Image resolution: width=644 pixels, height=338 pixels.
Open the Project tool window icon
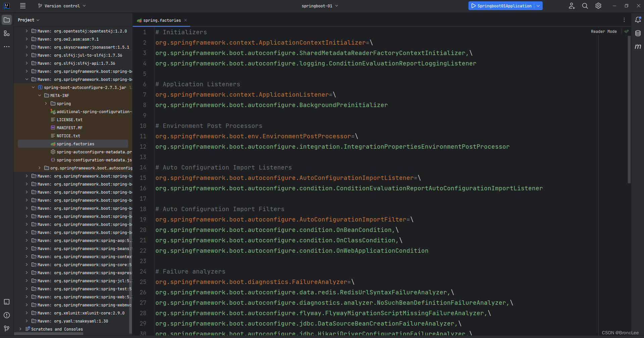tap(7, 20)
